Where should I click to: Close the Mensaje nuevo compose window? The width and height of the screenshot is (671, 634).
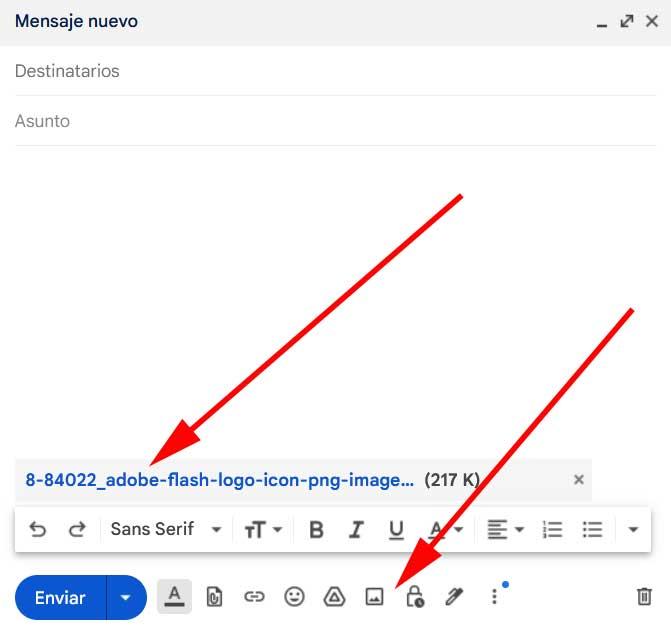tap(652, 21)
